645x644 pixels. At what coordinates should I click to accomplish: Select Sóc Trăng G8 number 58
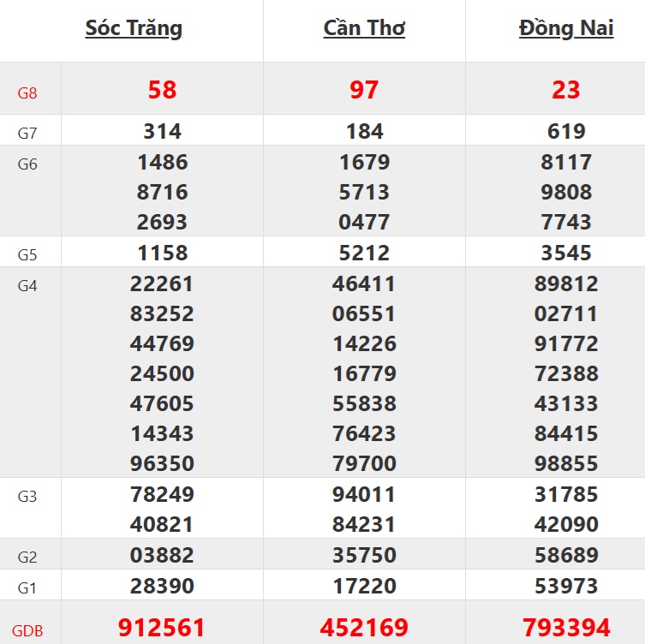tap(162, 90)
